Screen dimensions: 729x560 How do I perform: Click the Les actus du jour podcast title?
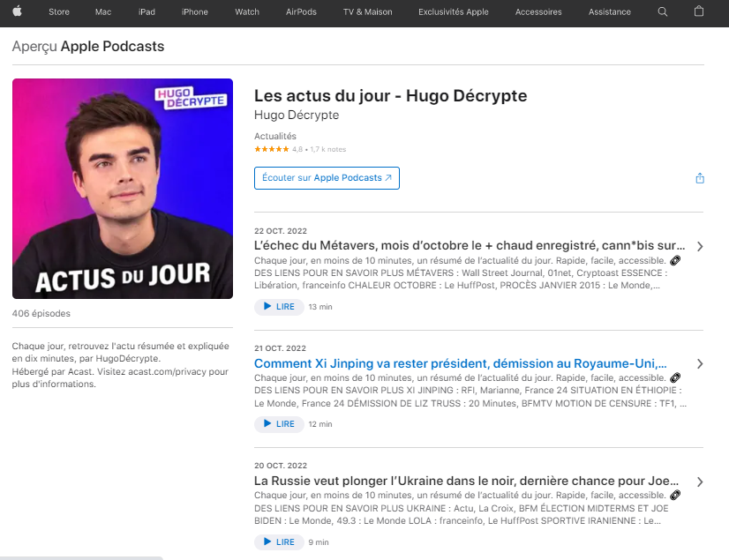(x=390, y=96)
